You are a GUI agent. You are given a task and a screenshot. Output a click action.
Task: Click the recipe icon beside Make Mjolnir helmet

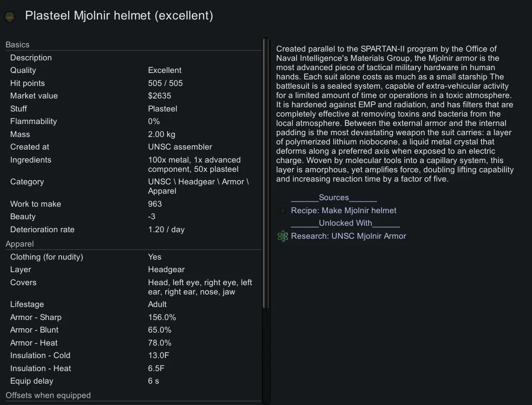(283, 211)
